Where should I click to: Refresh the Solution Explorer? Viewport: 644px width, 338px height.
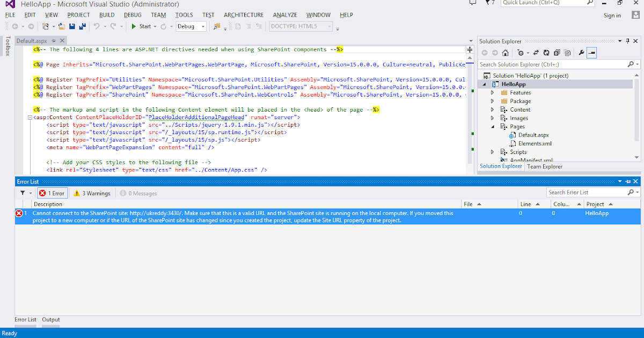point(546,53)
